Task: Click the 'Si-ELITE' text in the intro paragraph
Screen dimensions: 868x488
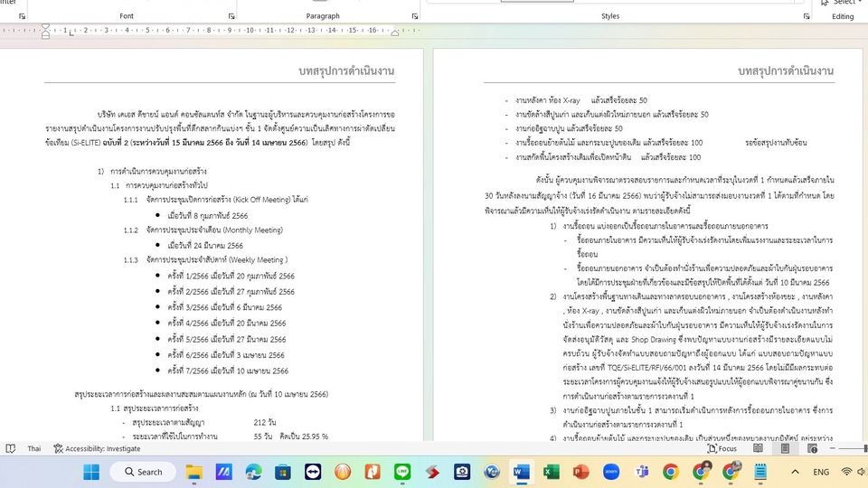Action: point(88,143)
